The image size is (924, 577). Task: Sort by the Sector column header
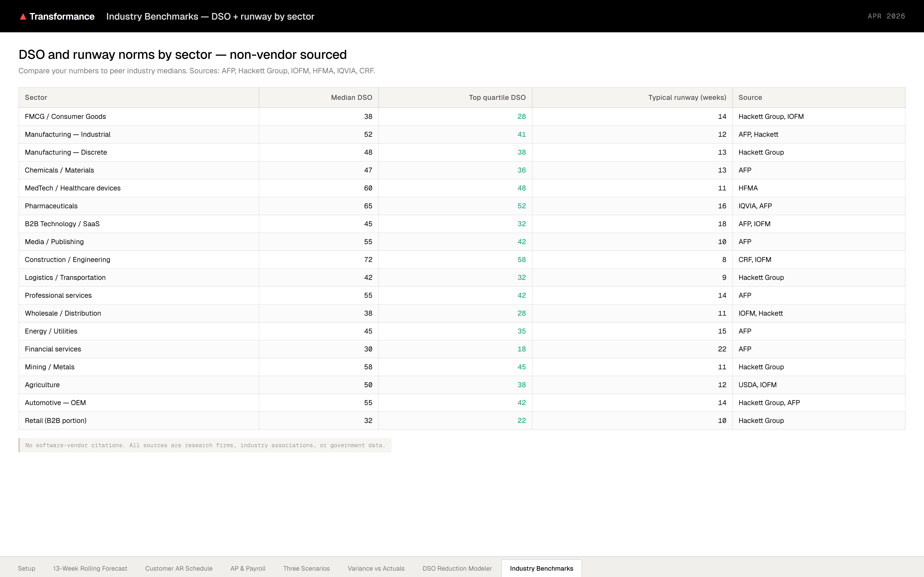click(36, 97)
